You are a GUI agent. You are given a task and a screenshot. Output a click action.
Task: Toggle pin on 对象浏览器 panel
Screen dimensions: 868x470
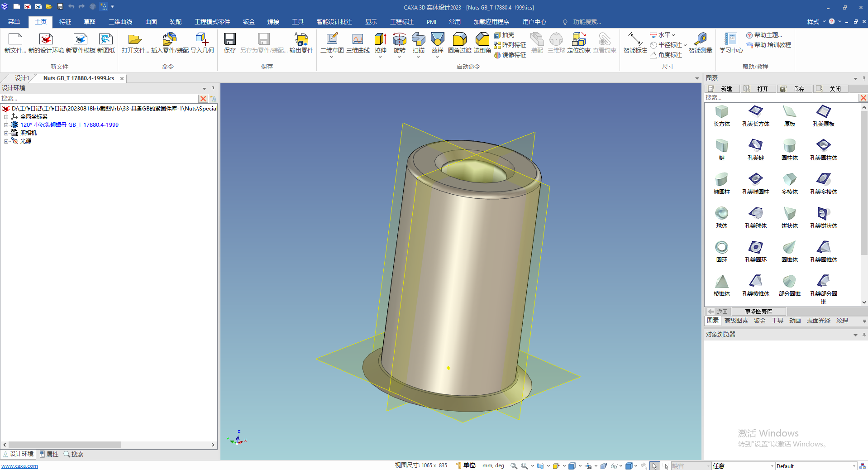864,335
